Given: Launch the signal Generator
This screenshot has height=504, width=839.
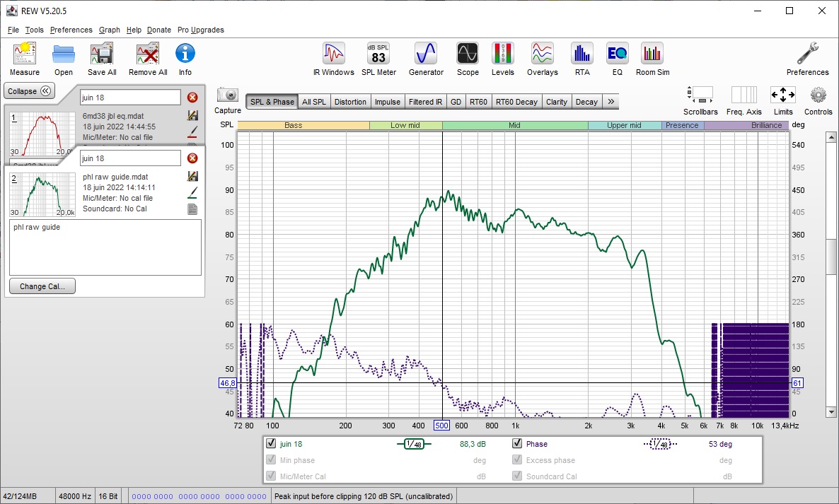Looking at the screenshot, I should click(x=426, y=59).
